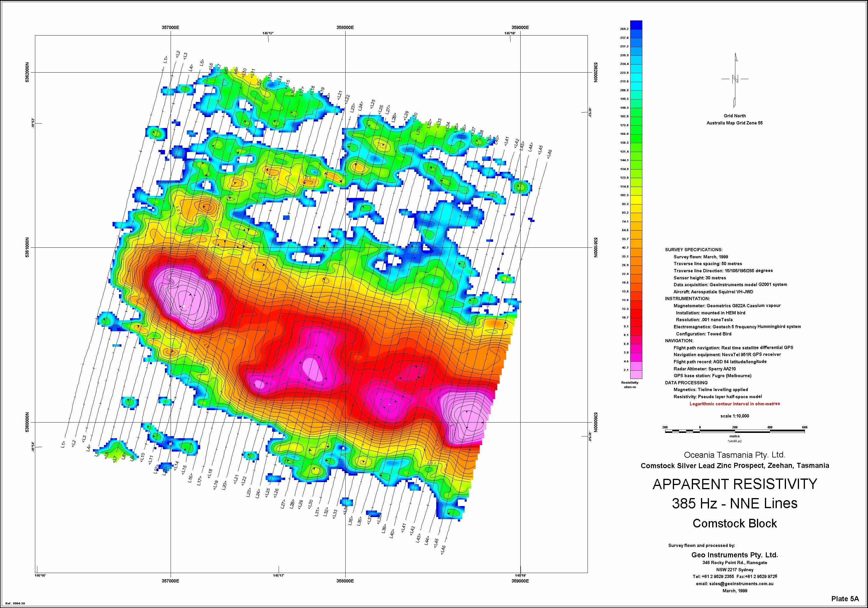Select the bottom light pink legend swatch

point(636,374)
